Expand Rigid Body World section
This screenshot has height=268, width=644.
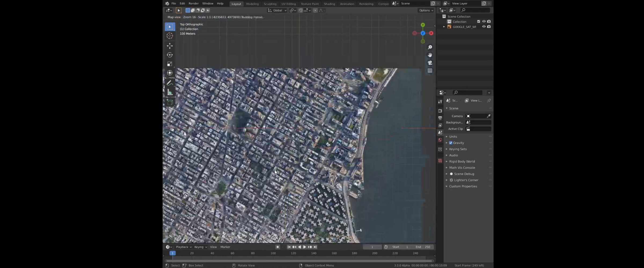point(462,162)
